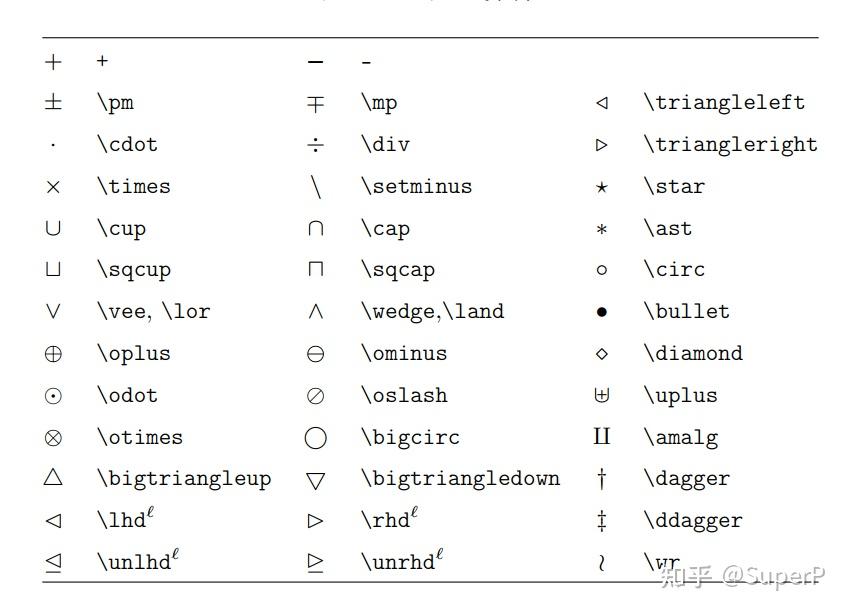Image resolution: width=847 pixels, height=614 pixels.
Task: Click the \cdot command text
Action: (x=127, y=145)
